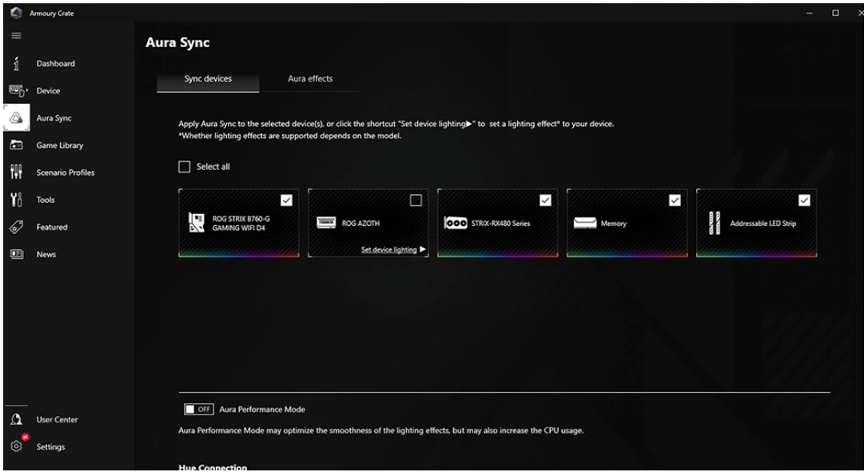The width and height of the screenshot is (868, 472).
Task: Open Settings from the sidebar label
Action: click(50, 446)
